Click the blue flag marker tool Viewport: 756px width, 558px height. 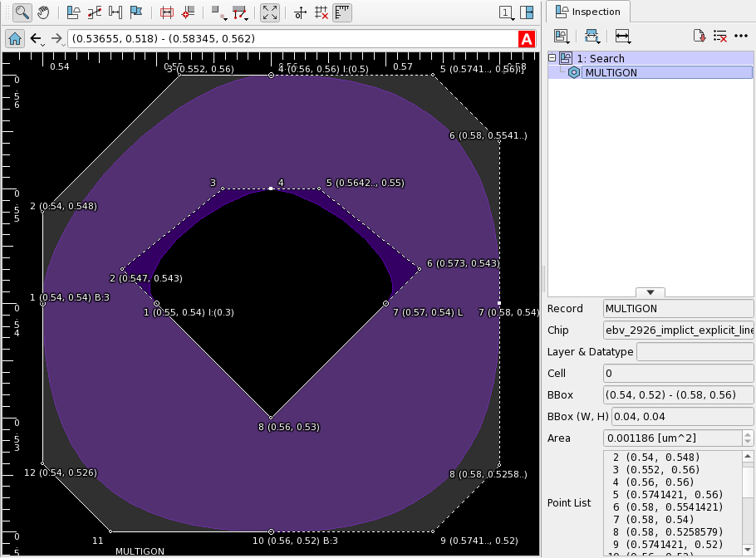136,12
